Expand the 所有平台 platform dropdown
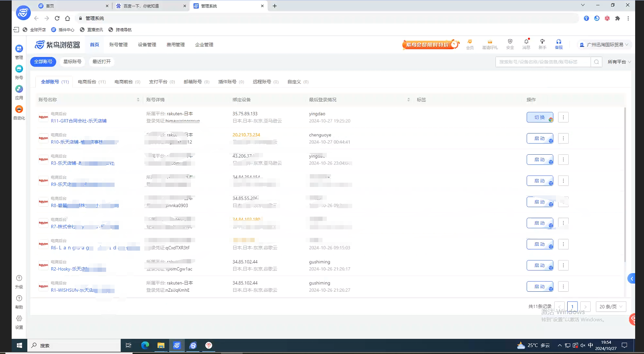The width and height of the screenshot is (644, 354). [x=619, y=62]
